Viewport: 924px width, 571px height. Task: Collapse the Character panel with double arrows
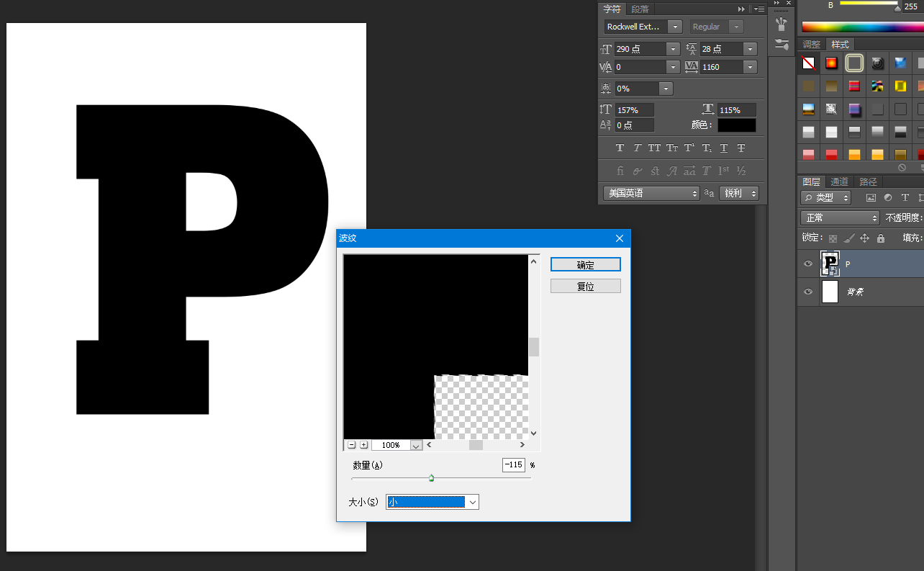pos(742,9)
